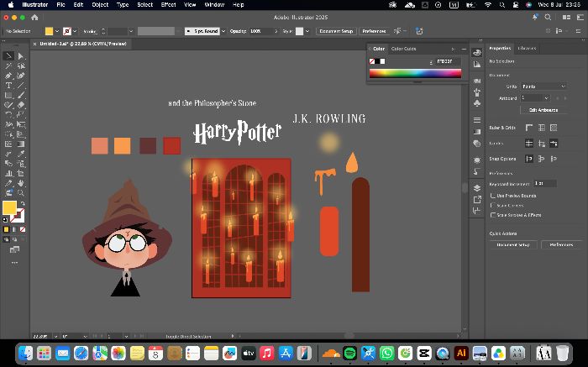
Task: Click the Keyboard Increment input field
Action: click(x=544, y=184)
